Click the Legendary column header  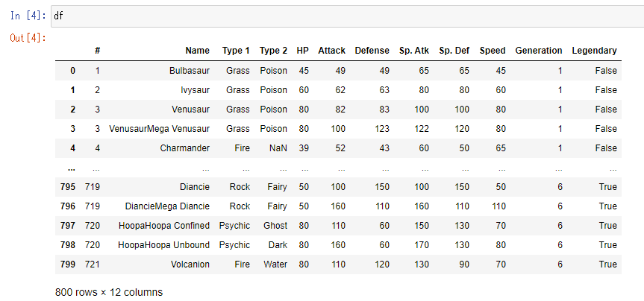click(x=594, y=51)
